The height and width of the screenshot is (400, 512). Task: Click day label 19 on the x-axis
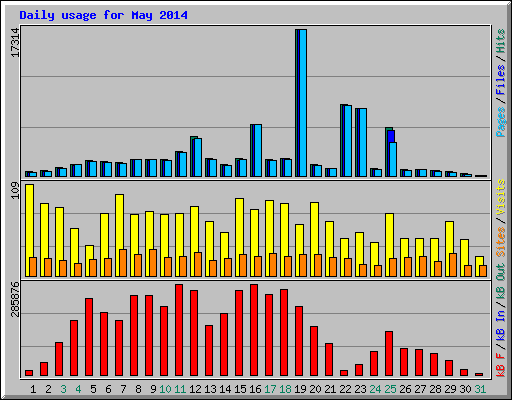coord(300,389)
